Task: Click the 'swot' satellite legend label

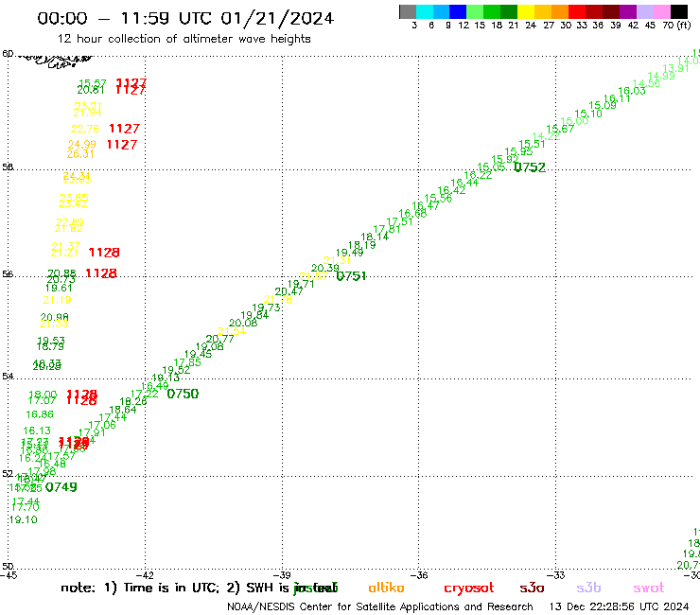Action: tap(649, 588)
